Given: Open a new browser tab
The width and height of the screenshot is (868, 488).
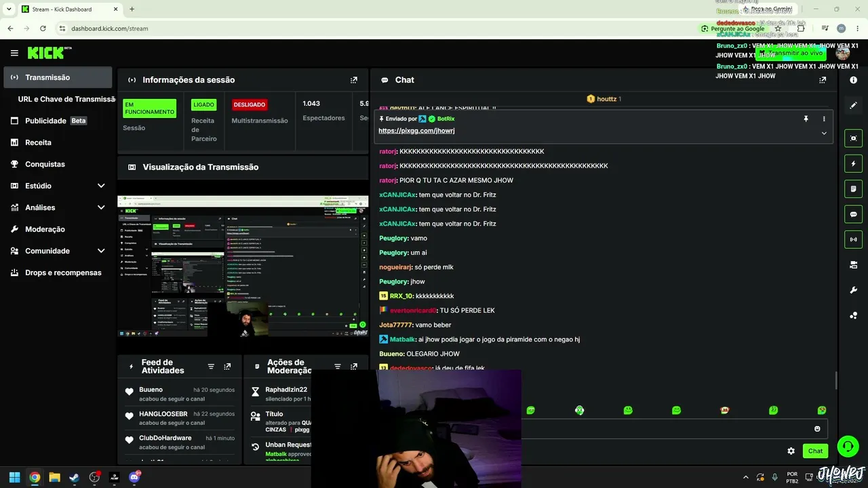Looking at the screenshot, I should 132,9.
